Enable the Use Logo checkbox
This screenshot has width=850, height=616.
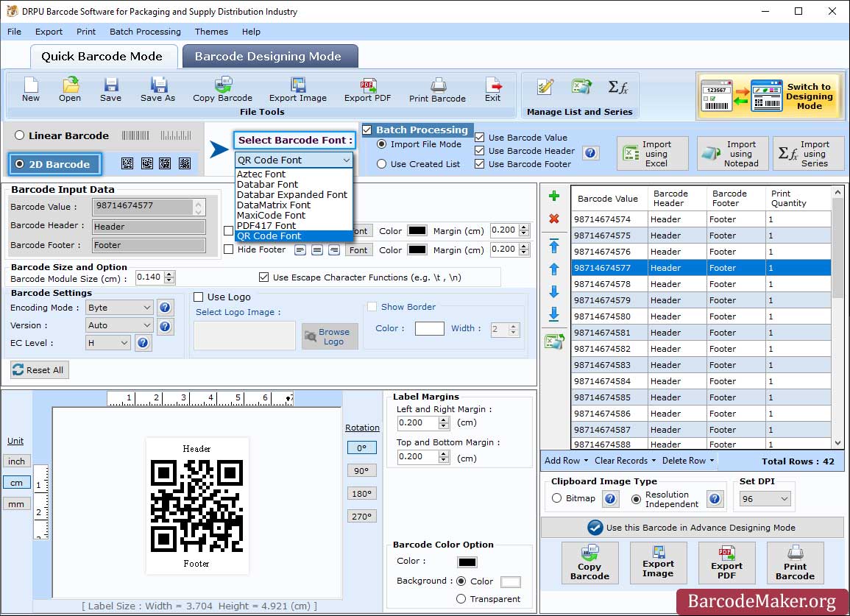pos(199,297)
